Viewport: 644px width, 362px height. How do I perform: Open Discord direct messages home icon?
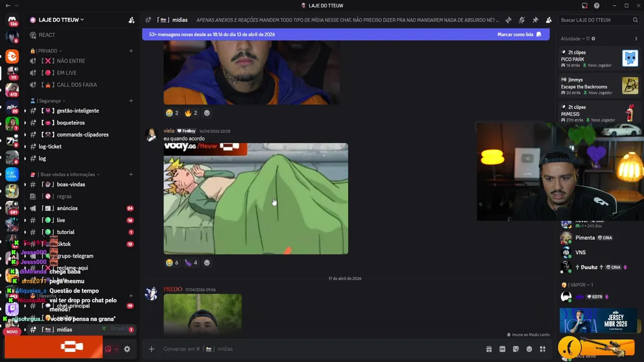point(12,20)
